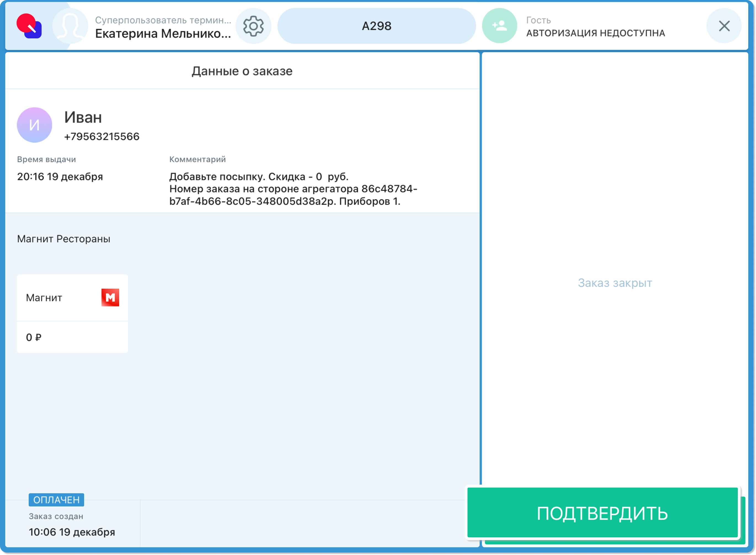Screen dimensions: 756x555
Task: Close the order with X icon
Action: [x=724, y=26]
